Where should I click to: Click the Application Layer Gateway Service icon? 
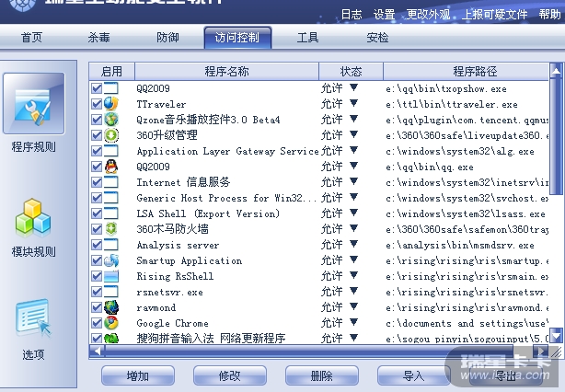[x=111, y=151]
